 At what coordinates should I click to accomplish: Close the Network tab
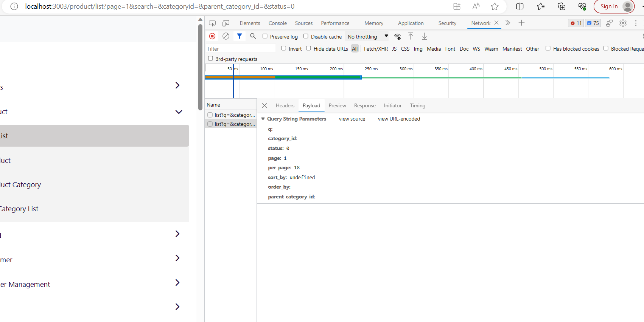pos(496,23)
